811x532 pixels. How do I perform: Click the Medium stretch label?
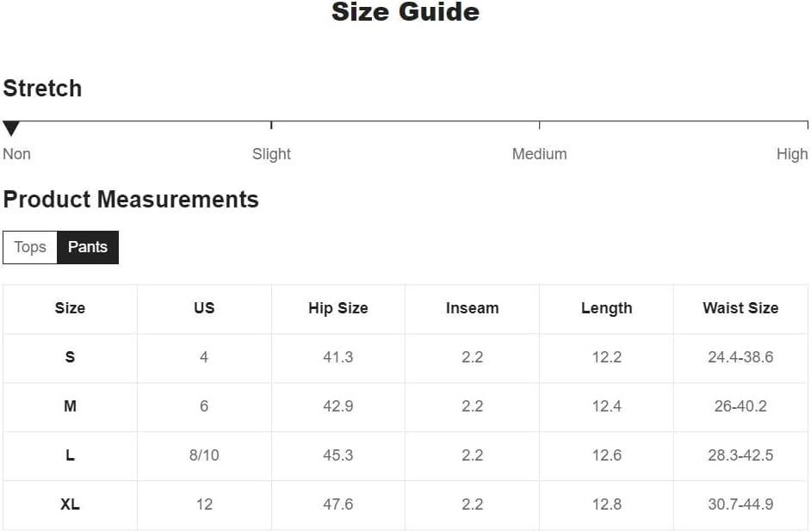coord(539,154)
